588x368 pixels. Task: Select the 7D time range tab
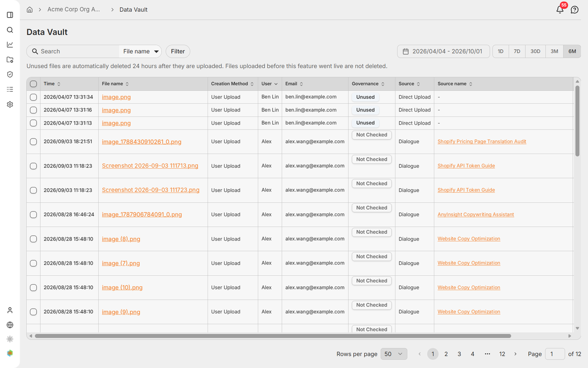tap(517, 52)
